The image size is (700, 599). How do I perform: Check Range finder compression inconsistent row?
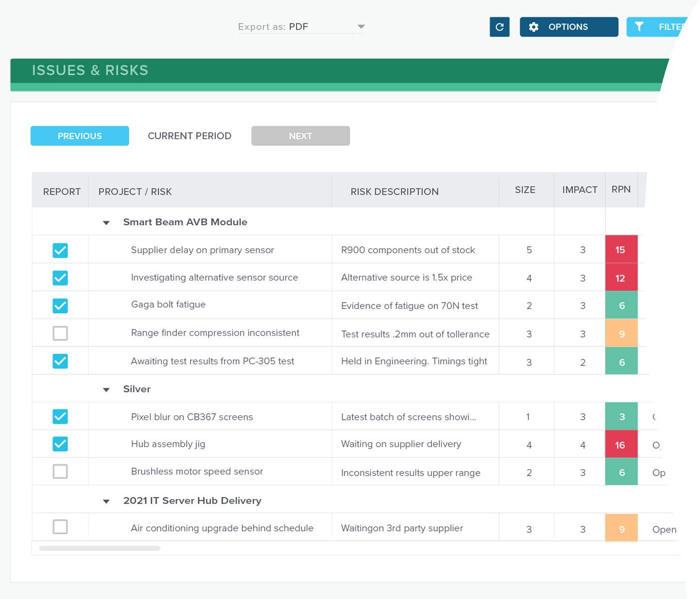pos(60,333)
